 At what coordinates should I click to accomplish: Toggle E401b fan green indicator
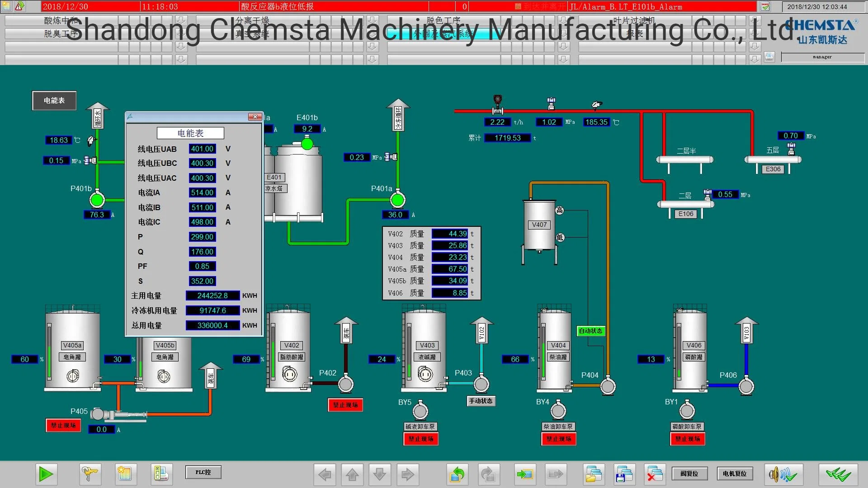coord(307,144)
